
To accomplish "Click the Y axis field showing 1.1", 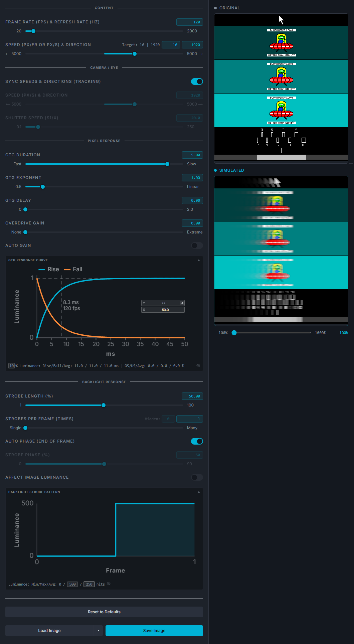I will (163, 303).
